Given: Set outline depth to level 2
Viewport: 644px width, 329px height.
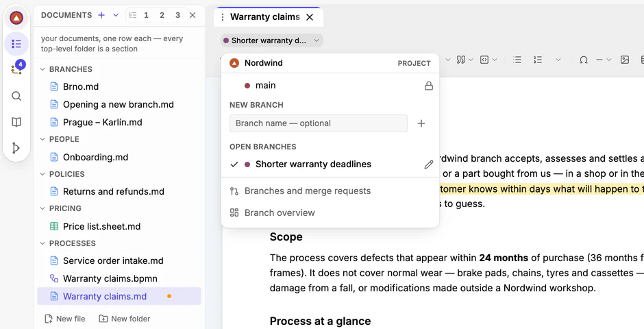Looking at the screenshot, I should tap(162, 15).
